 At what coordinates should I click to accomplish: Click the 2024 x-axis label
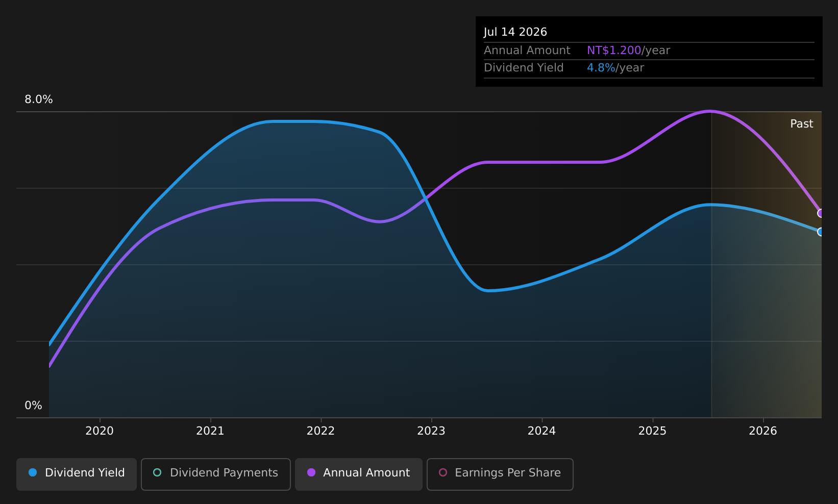click(541, 431)
